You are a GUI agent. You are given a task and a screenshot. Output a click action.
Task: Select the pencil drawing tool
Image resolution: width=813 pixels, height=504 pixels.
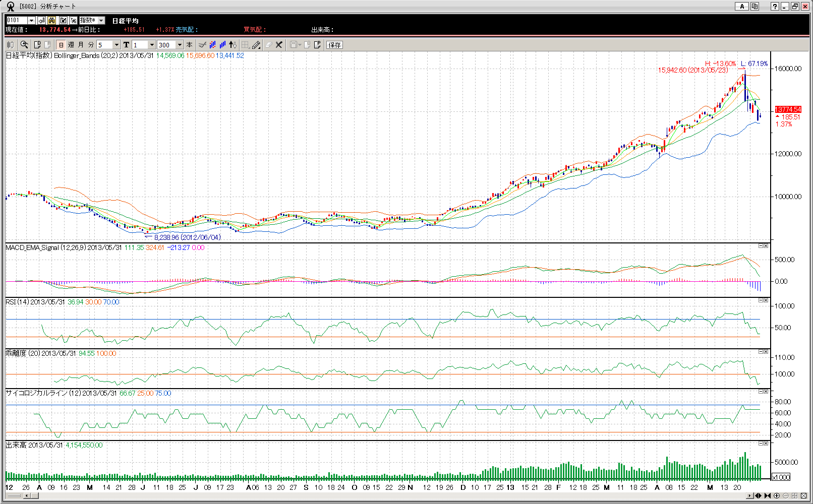click(256, 45)
